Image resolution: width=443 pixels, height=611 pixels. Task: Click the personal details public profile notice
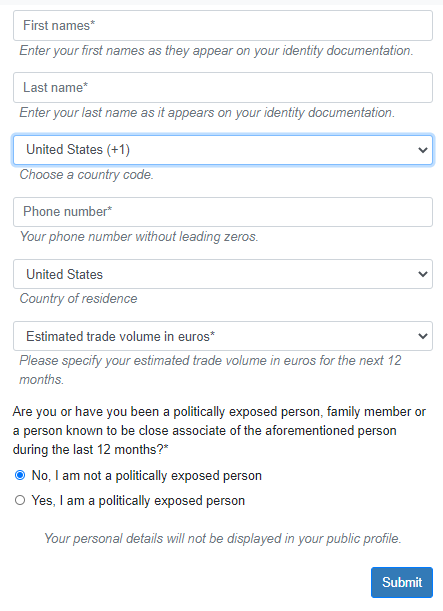(223, 539)
